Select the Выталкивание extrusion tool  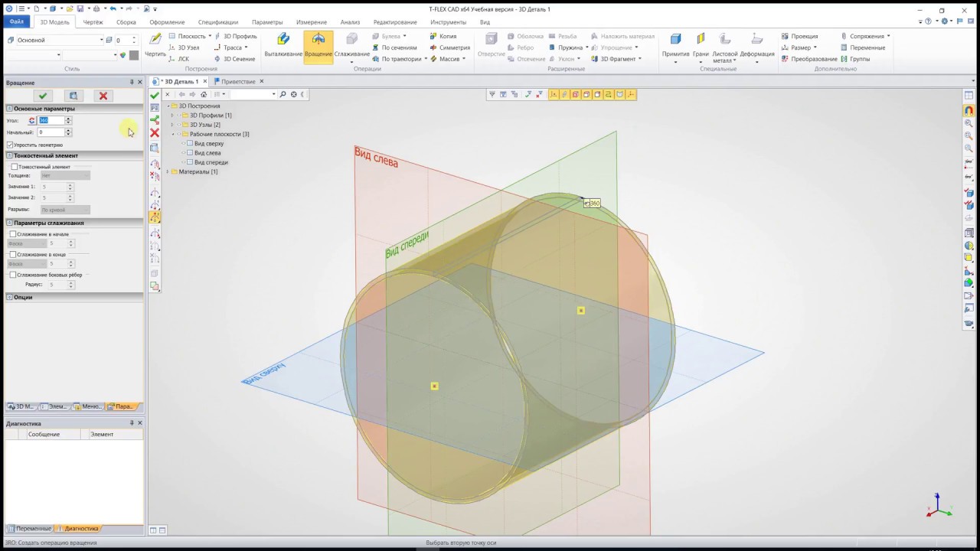coord(283,44)
